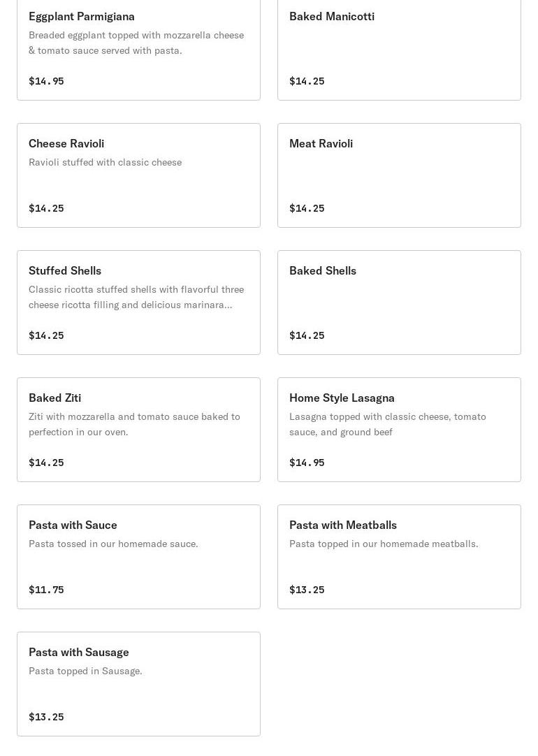Image resolution: width=538 pixels, height=756 pixels.
Task: Click the "Pasta tossed in our homemade sauce" text
Action: [x=113, y=544]
